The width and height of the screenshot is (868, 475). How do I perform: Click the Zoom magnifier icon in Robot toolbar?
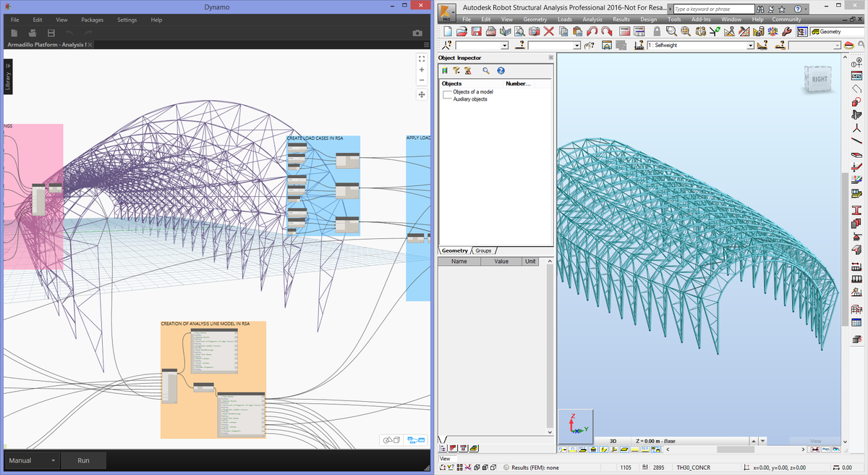671,32
